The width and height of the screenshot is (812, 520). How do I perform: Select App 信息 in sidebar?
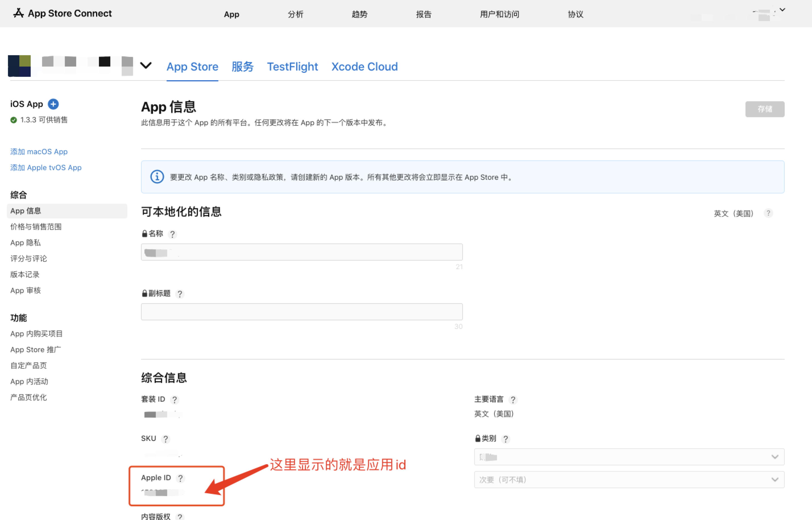pos(67,211)
